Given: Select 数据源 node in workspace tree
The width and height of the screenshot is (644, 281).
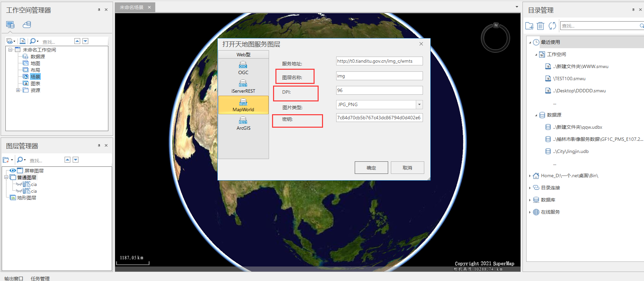Looking at the screenshot, I should 37,56.
